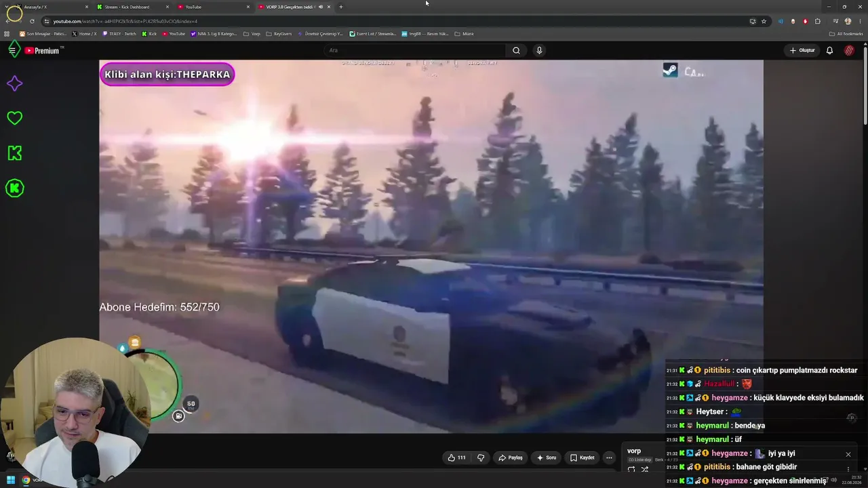868x488 pixels.
Task: Click the circled K sidebar icon
Action: 14,188
